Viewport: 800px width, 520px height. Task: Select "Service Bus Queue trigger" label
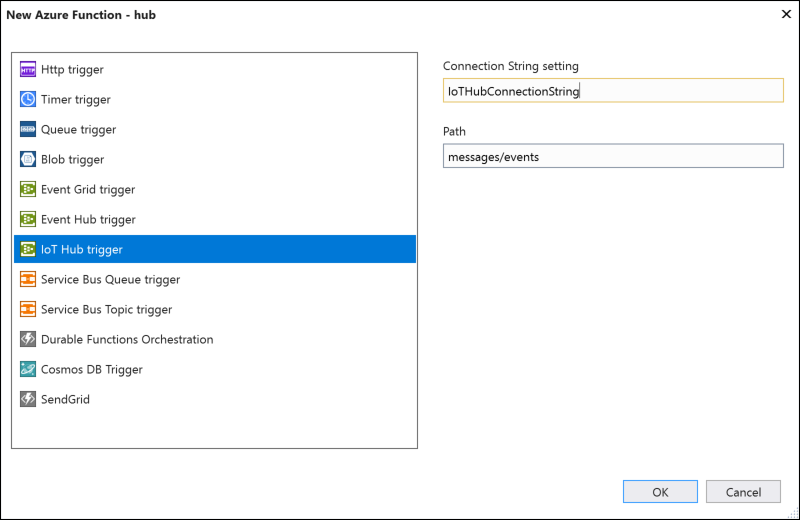[x=110, y=280]
